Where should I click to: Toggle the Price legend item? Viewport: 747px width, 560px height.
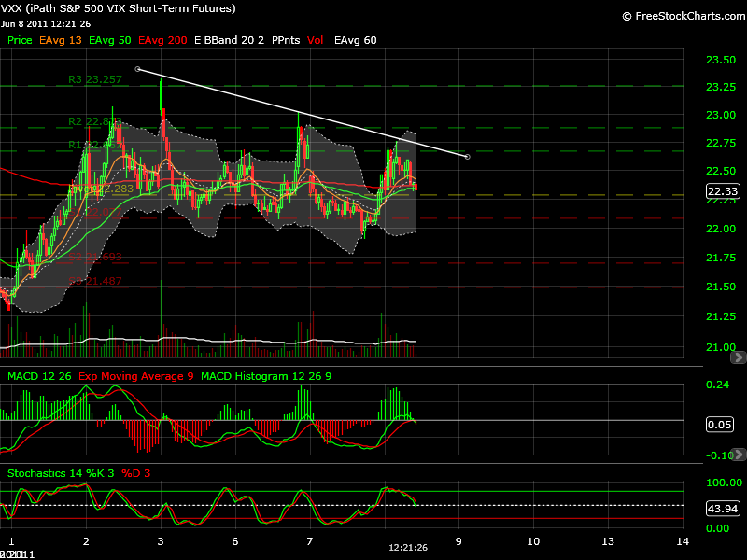tap(20, 41)
